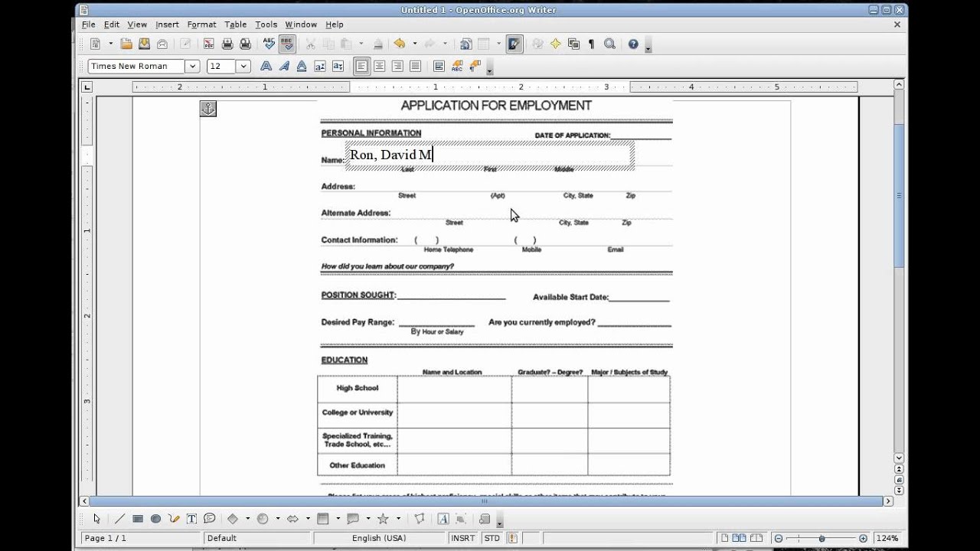Expand the Basic Shapes dropdown arrow
This screenshot has height=551, width=980.
pos(247,519)
